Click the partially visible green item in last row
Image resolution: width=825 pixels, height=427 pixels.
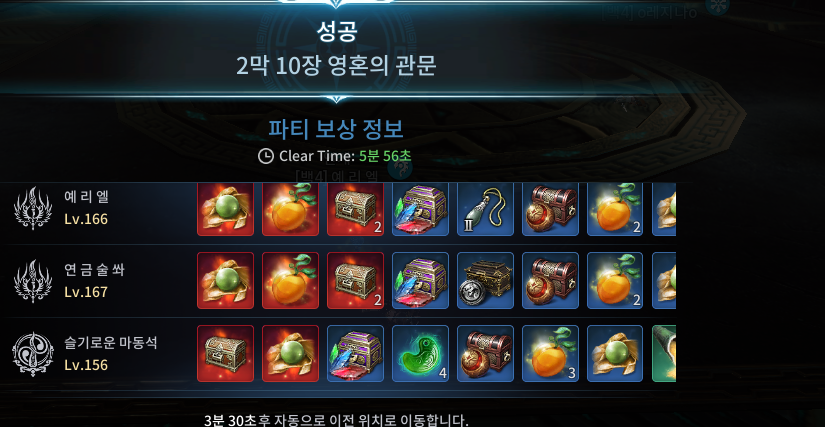coord(664,353)
